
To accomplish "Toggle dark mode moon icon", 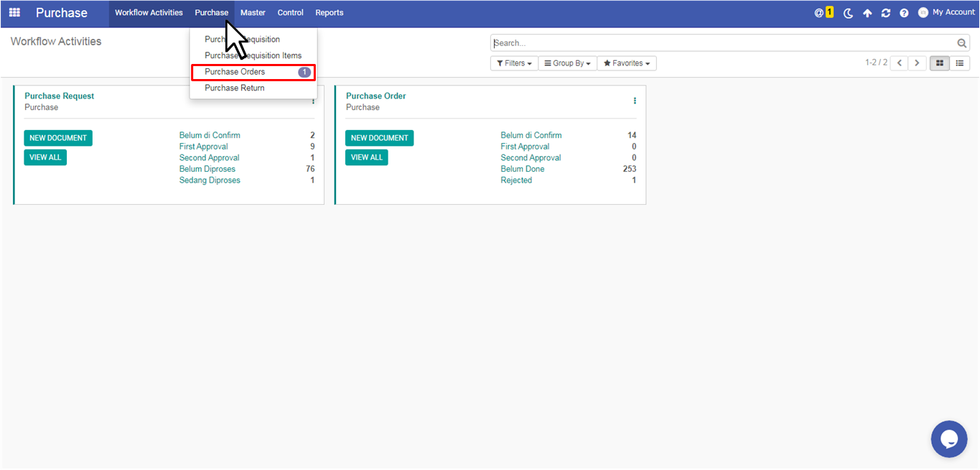I will coord(848,13).
